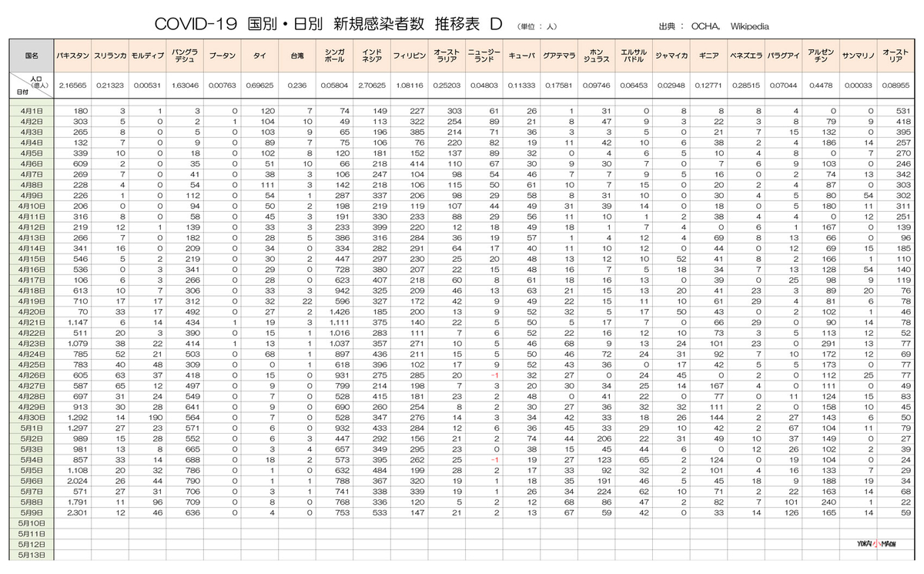Click the ホンジュラス column header
Screen dimensions: 924x574
(x=594, y=56)
